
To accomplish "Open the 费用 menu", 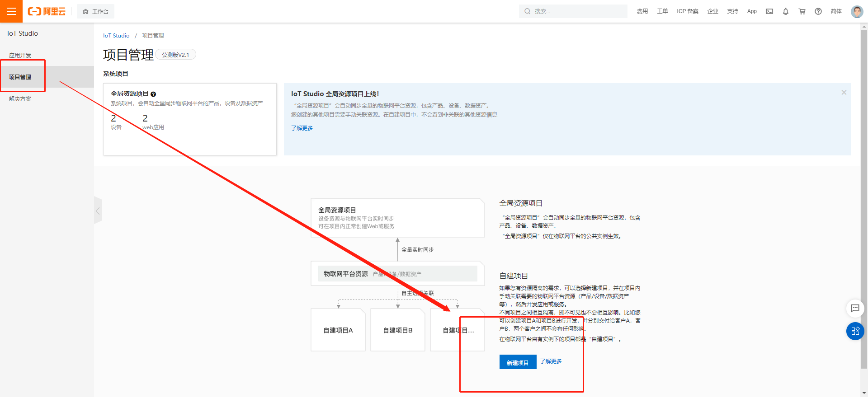I will (x=642, y=11).
